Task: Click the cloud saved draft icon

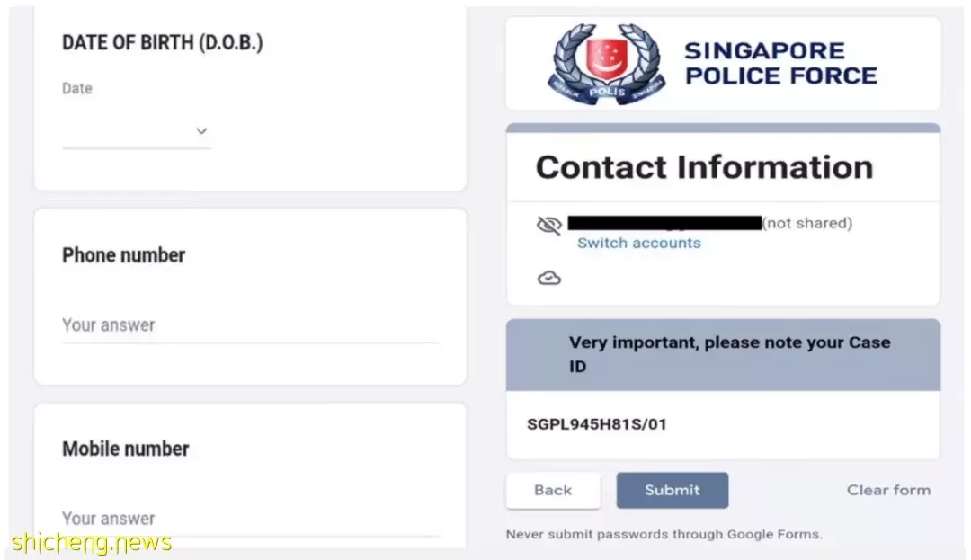Action: 548,278
